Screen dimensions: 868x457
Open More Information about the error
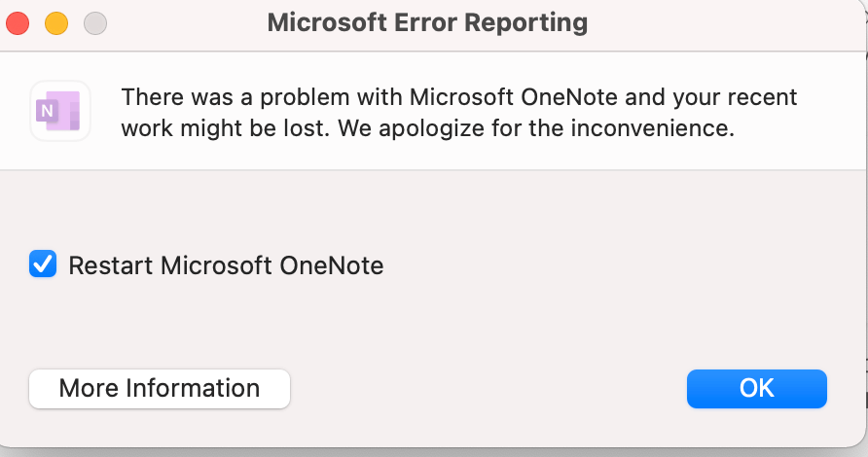pos(160,389)
